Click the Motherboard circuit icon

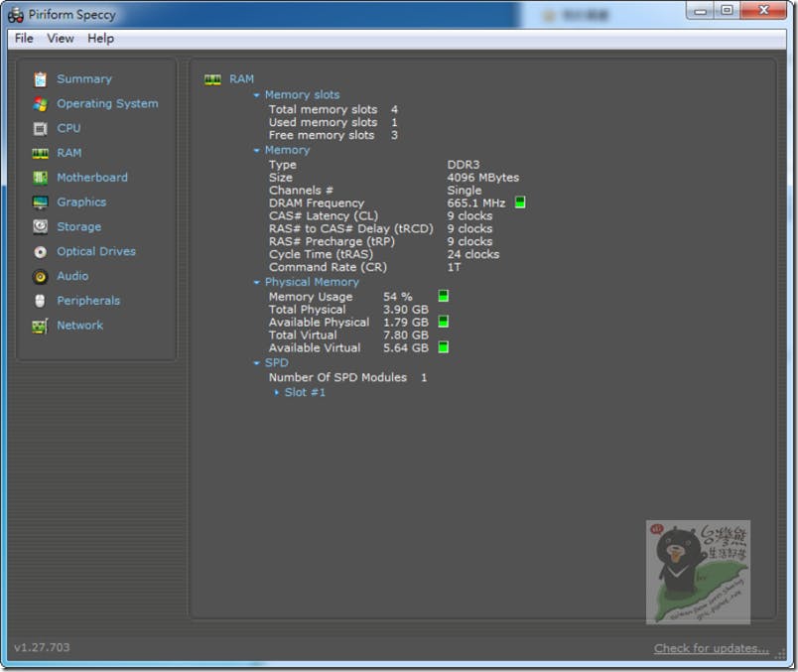[x=41, y=178]
